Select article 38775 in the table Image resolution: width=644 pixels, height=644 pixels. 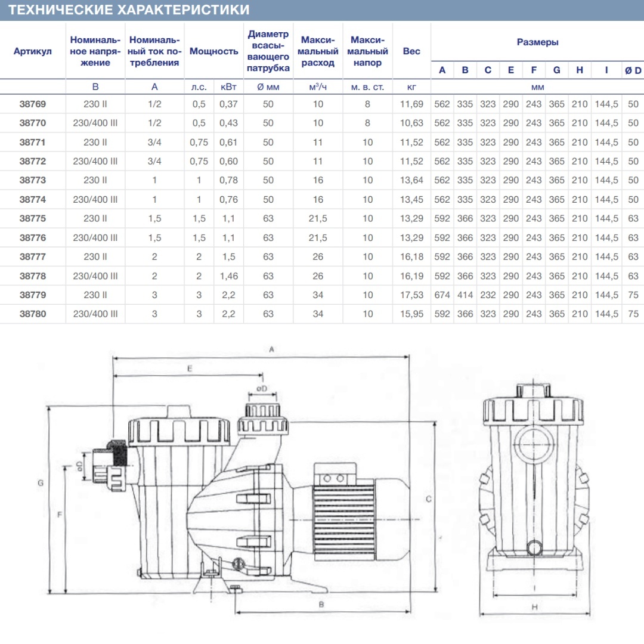(x=32, y=218)
